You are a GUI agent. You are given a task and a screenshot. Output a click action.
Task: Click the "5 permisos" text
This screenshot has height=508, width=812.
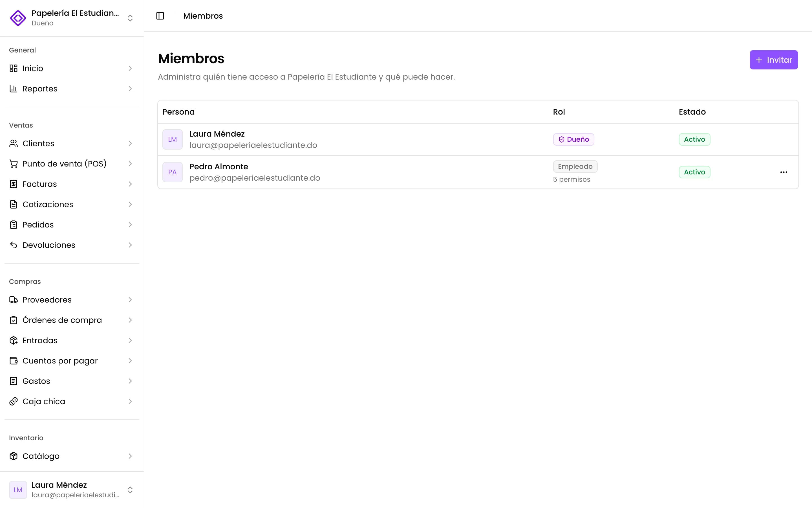[572, 179]
